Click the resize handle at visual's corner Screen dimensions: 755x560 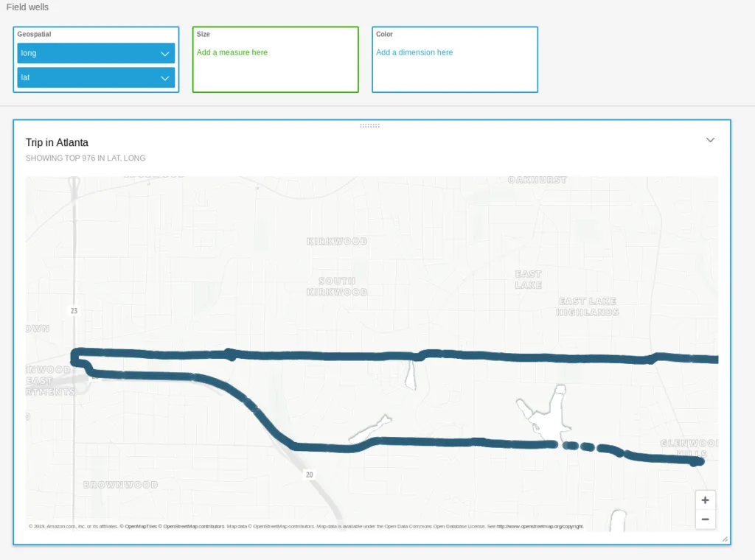click(x=725, y=539)
